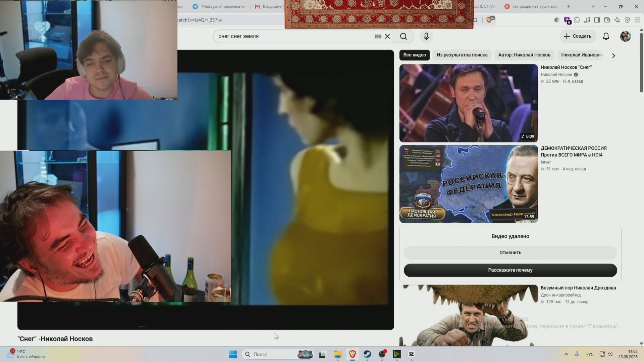
Task: Select the 'Николай Иванович' chip
Action: click(582, 55)
